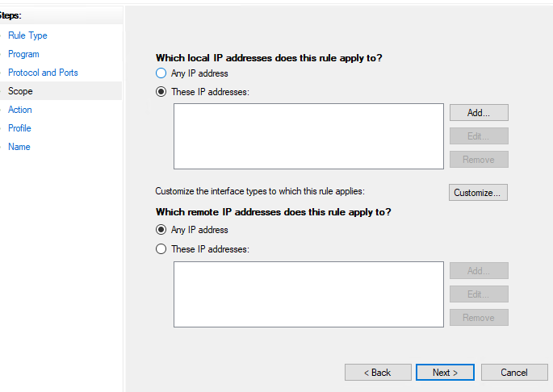Open the Profile step
This screenshot has width=553, height=392.
19,128
